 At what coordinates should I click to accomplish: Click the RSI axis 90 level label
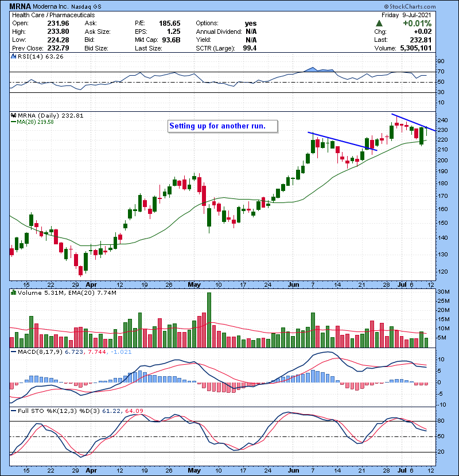pos(441,61)
